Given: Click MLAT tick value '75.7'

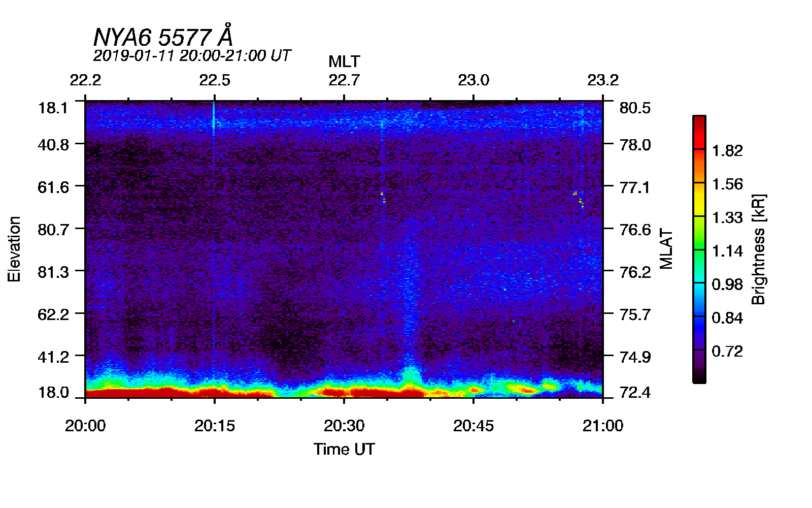Looking at the screenshot, I should 635,314.
